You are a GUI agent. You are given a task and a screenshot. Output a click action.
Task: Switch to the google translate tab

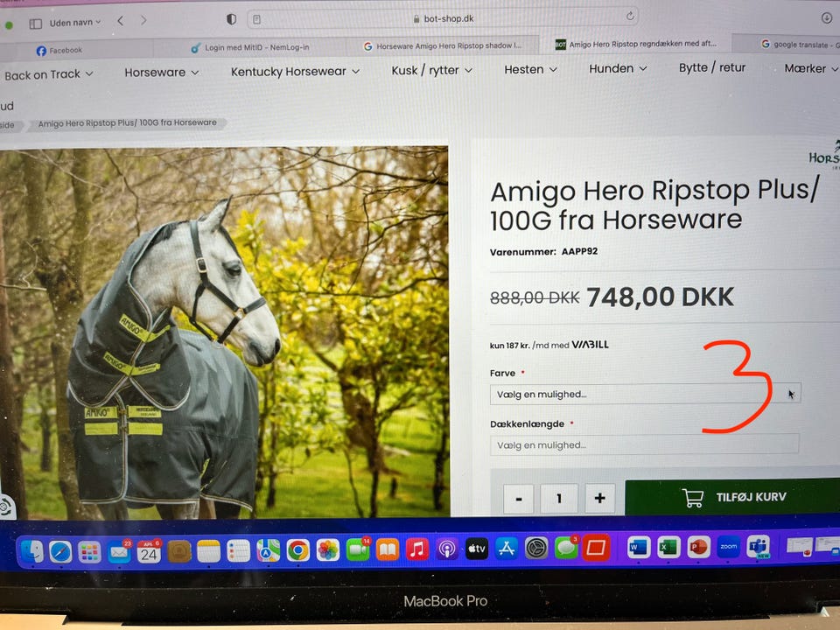799,44
